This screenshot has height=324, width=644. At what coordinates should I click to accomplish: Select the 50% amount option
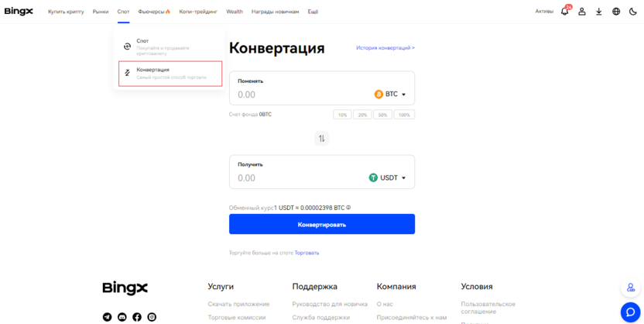click(382, 115)
